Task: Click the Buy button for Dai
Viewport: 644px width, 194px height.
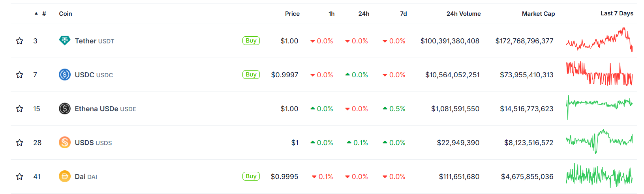Action: pos(251,176)
